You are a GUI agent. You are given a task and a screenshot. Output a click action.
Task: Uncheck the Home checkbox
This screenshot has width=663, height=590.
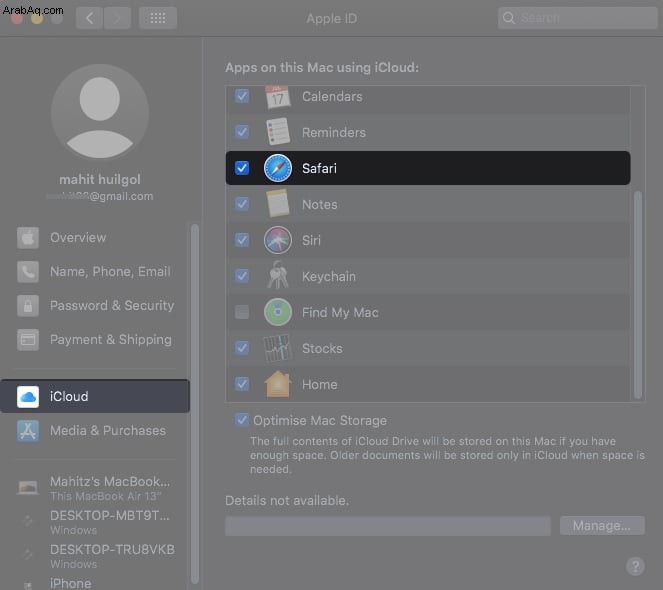242,384
